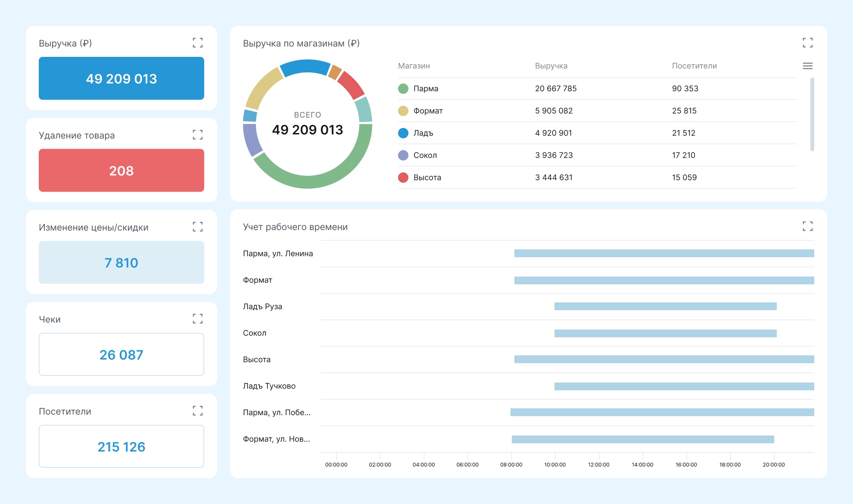The image size is (853, 504).
Task: Click the 08:00:00 axis tick label
Action: 511,464
